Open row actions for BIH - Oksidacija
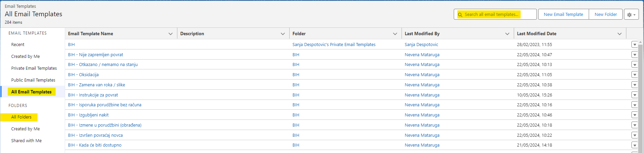 coord(635,75)
